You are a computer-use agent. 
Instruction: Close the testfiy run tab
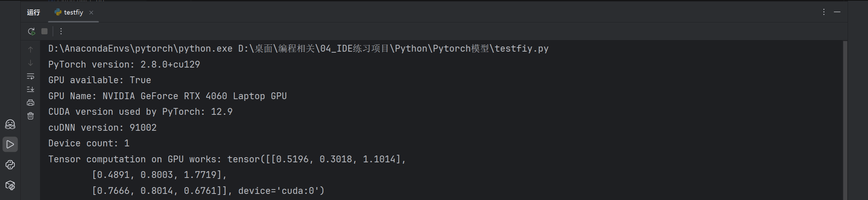(x=91, y=13)
